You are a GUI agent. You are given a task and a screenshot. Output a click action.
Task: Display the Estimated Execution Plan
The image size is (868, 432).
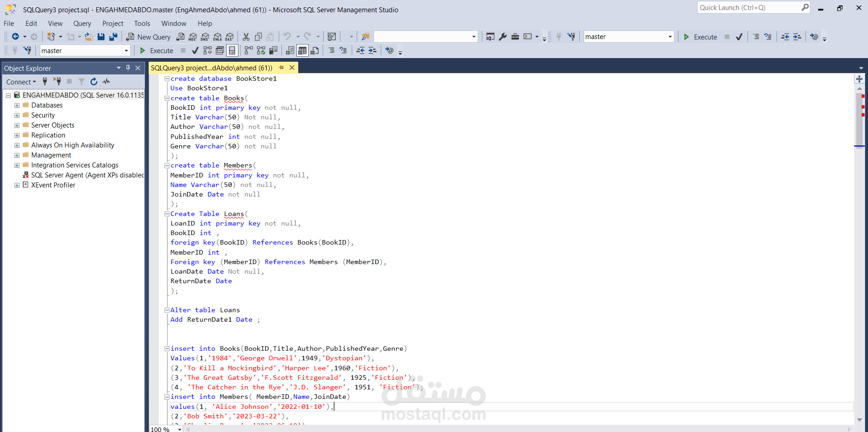208,50
